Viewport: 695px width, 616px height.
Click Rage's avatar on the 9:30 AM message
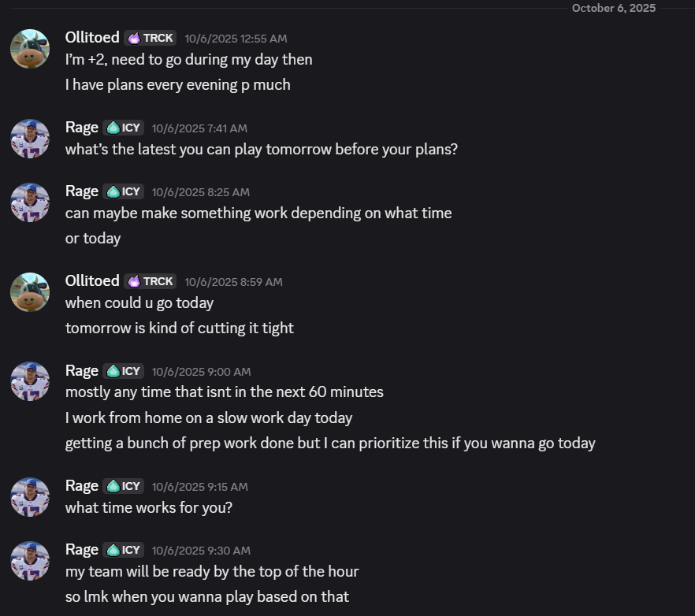pyautogui.click(x=30, y=561)
